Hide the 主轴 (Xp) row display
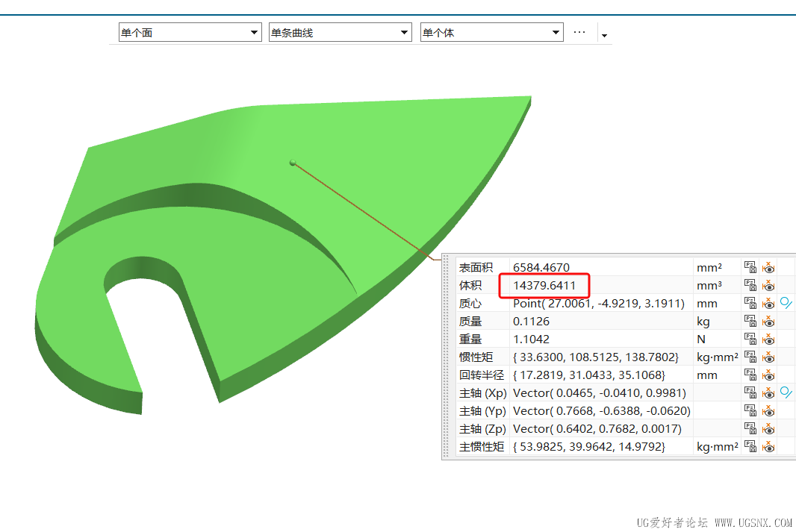Viewport: 796px width, 532px height. [768, 392]
